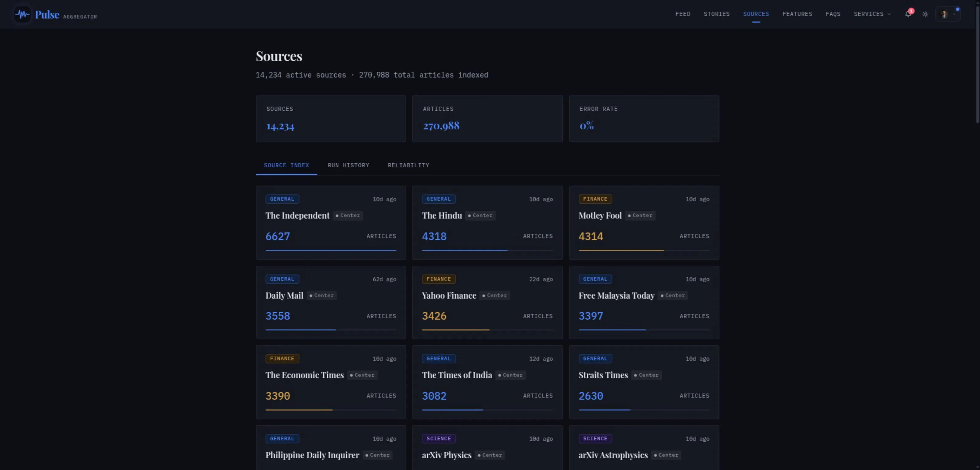Click the GENERAL tag on Daily Mail
The width and height of the screenshot is (980, 470).
tap(282, 279)
